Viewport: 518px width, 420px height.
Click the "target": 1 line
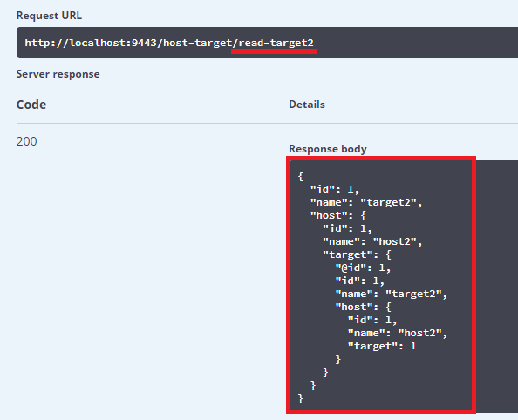382,346
